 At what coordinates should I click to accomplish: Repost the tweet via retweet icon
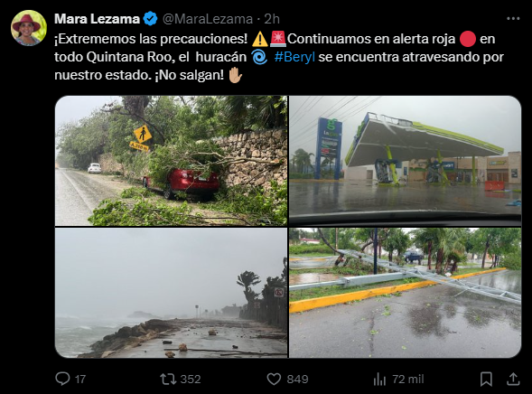[x=168, y=379]
